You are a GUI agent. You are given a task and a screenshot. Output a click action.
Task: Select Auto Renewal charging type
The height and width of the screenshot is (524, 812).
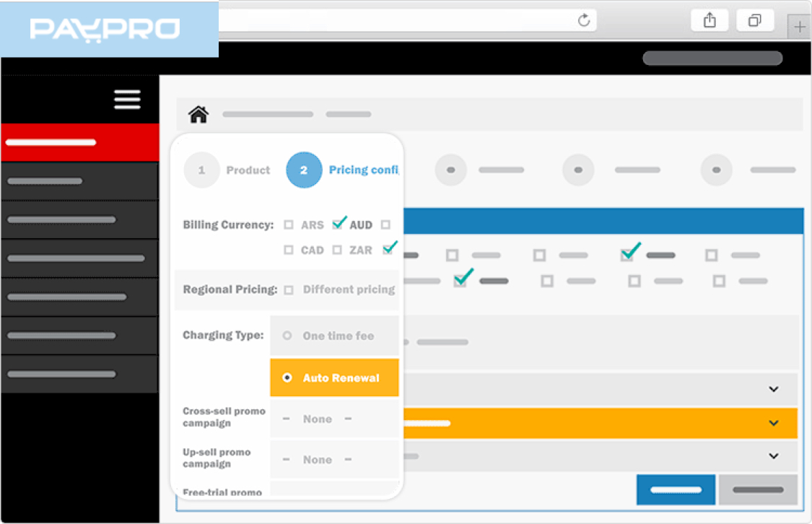click(334, 377)
